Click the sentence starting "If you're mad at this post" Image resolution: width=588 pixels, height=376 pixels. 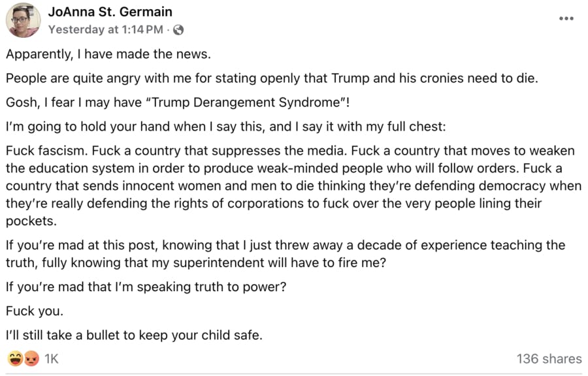[x=286, y=245]
